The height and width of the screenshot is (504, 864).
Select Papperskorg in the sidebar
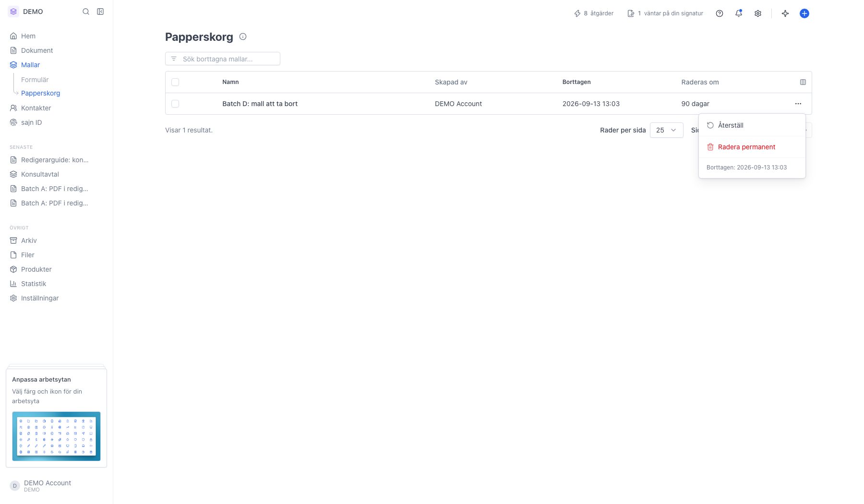pos(40,93)
